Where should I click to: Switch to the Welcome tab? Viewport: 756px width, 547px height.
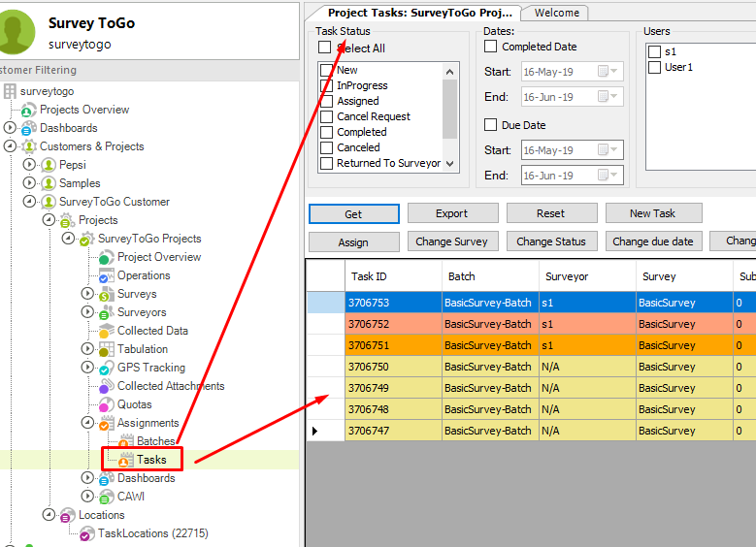click(556, 13)
